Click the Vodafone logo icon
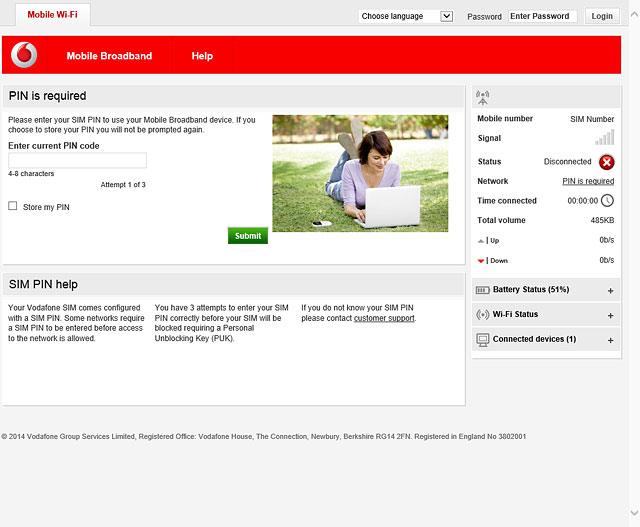 [x=24, y=55]
